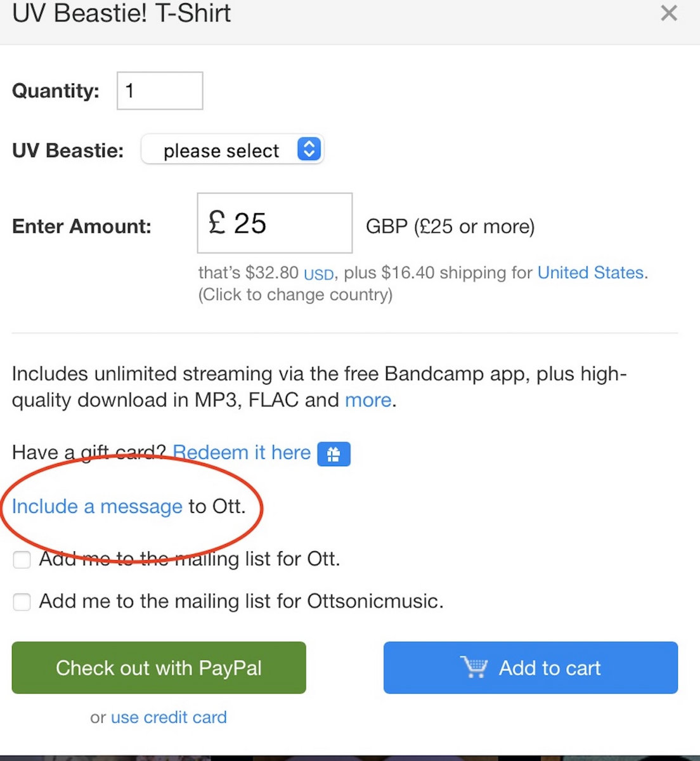
Task: Click the blue arrows on the UV Beastie selector
Action: pyautogui.click(x=309, y=150)
